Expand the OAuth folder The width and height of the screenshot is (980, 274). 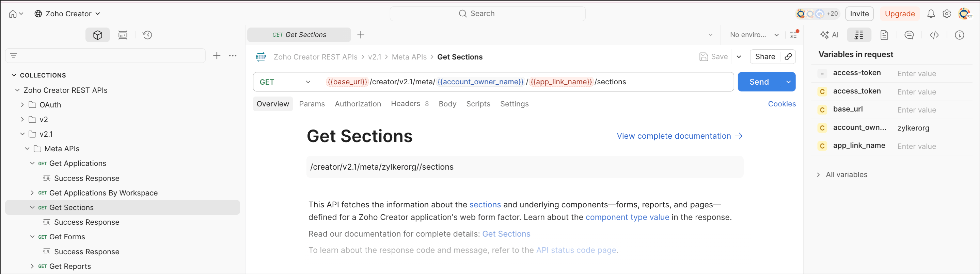point(22,105)
